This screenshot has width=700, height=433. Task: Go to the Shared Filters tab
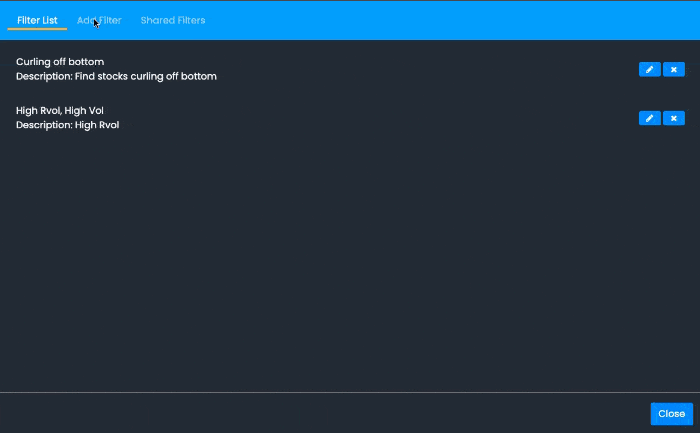point(173,20)
